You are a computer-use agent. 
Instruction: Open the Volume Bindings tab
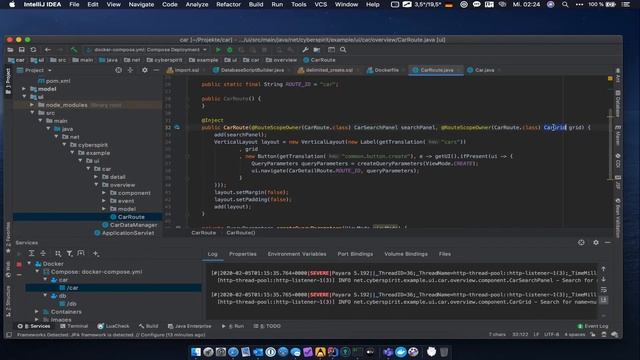(406, 254)
